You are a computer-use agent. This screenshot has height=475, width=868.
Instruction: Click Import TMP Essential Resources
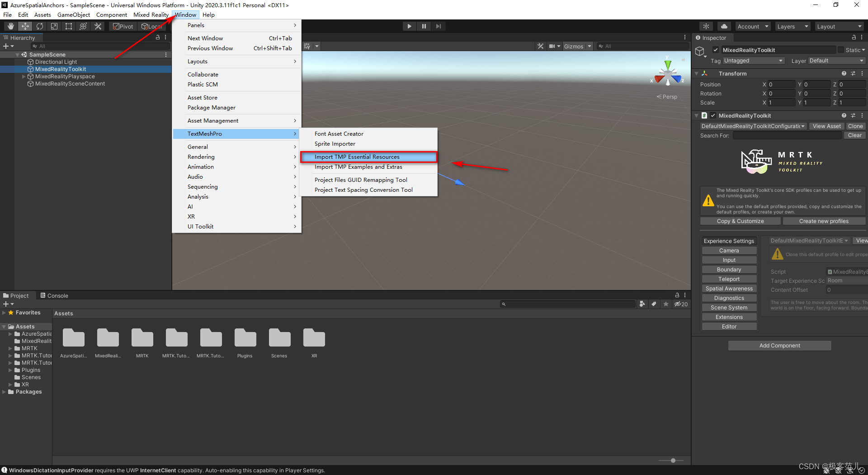[x=368, y=157]
